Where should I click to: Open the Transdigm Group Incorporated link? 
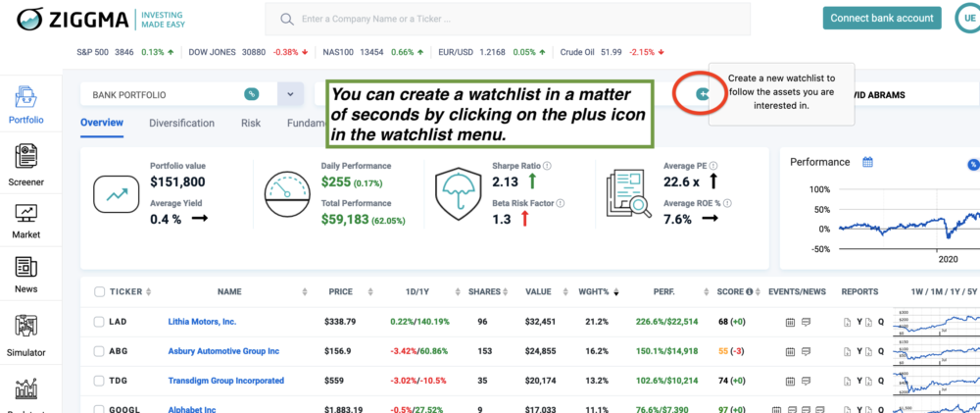click(x=225, y=381)
